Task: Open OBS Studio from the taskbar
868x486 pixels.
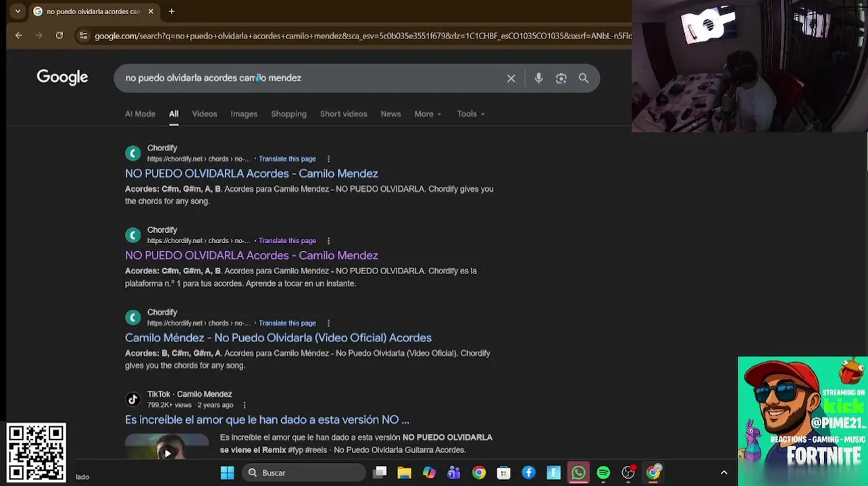Action: coord(628,473)
